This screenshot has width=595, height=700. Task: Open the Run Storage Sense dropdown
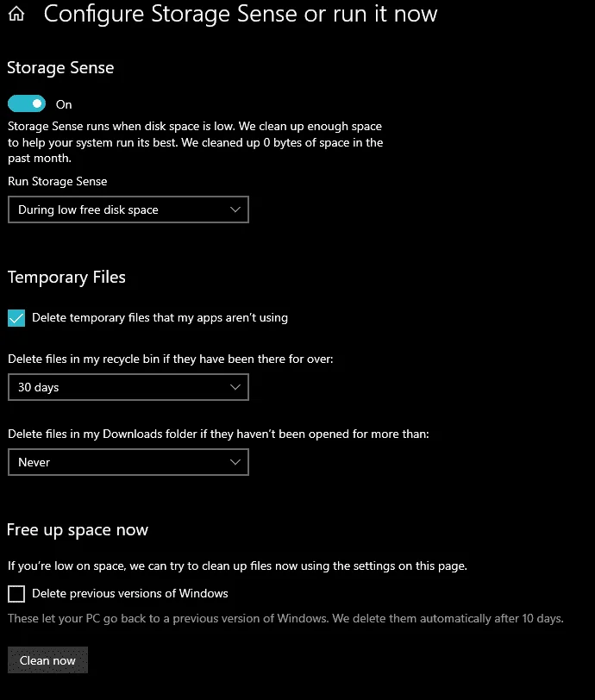(x=128, y=209)
